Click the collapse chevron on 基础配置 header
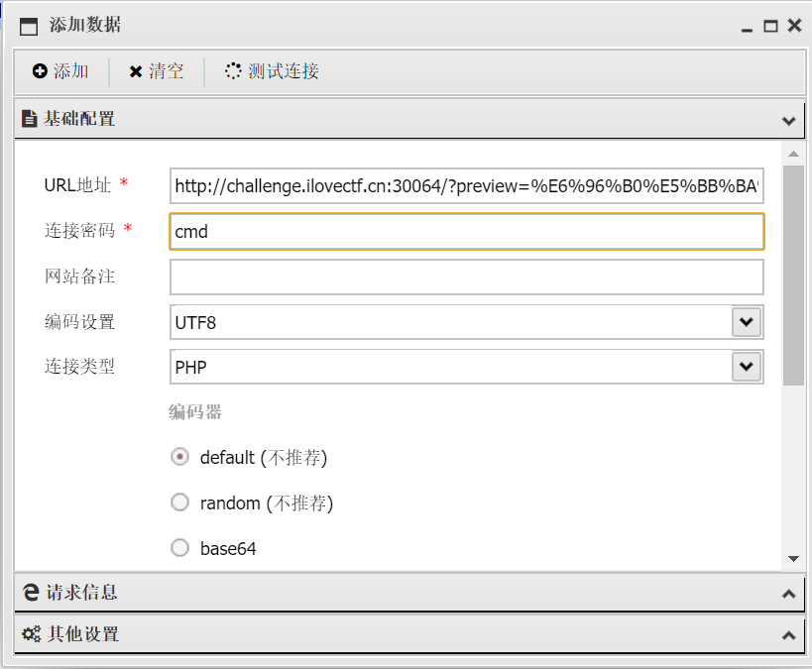This screenshot has height=669, width=812. 788,121
